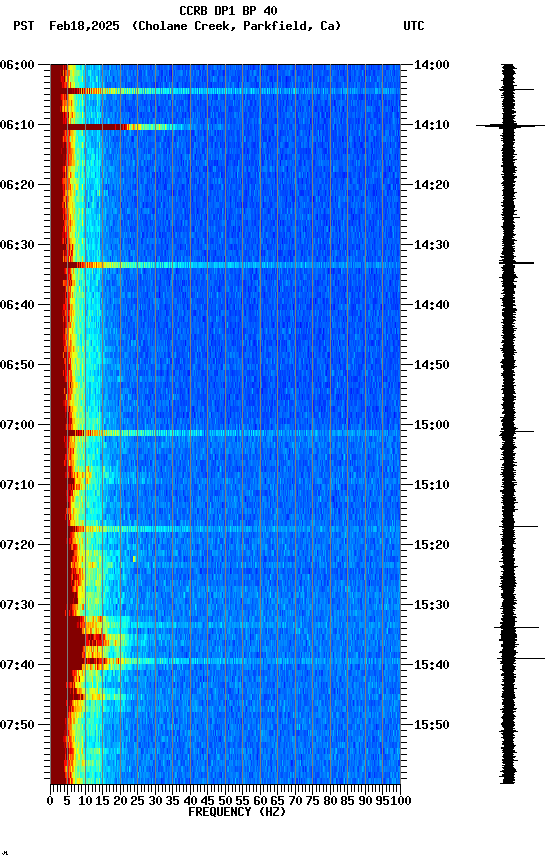Screen dimensions: 552x864
Task: Click the 06:00 PST time label
Action: tap(17, 65)
